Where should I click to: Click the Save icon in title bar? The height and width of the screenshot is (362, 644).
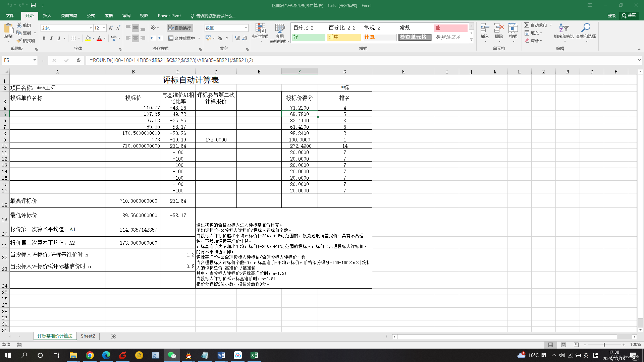tap(33, 5)
